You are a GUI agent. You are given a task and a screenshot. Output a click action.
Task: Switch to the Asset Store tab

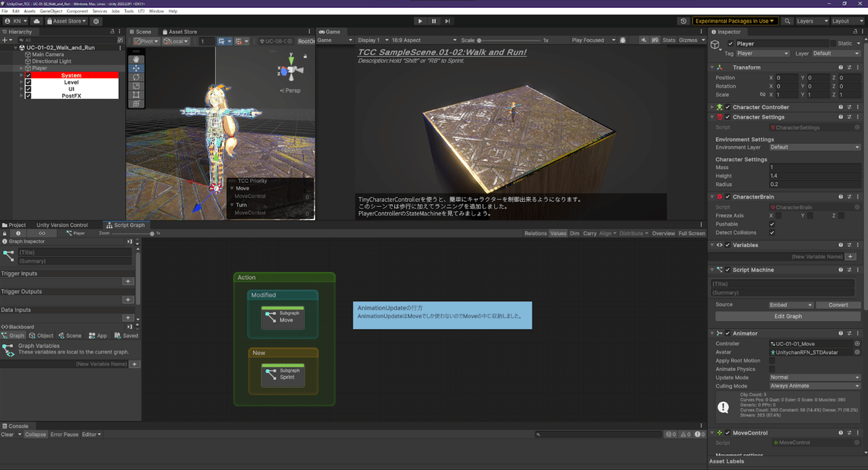click(179, 32)
